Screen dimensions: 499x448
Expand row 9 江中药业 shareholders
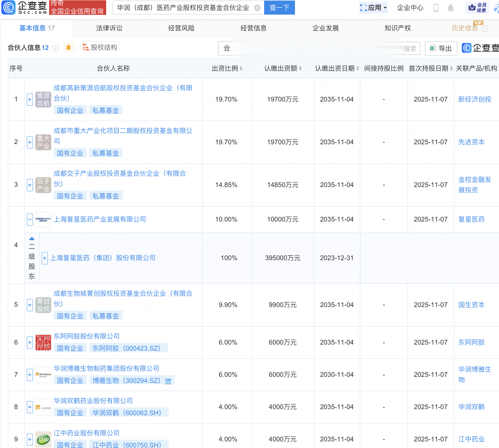[x=30, y=439]
